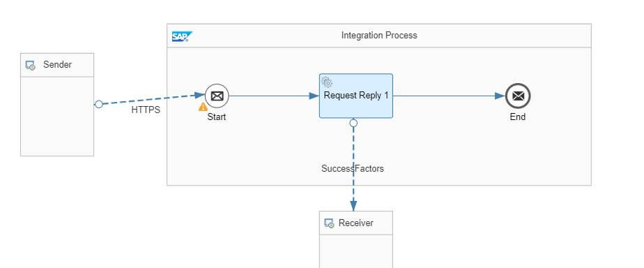Viewport: 644px width, 268px height.
Task: Click the End message event icon
Action: pos(517,96)
